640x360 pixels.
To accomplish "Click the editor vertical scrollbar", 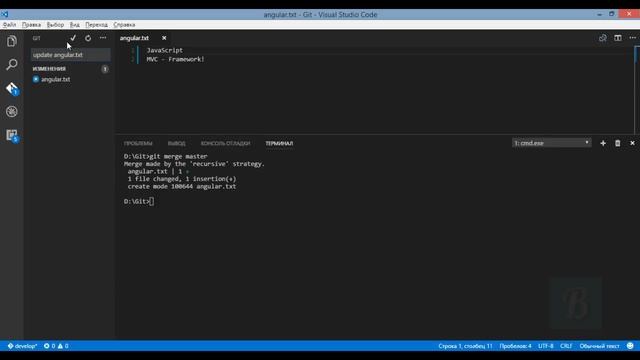I will pos(637,90).
